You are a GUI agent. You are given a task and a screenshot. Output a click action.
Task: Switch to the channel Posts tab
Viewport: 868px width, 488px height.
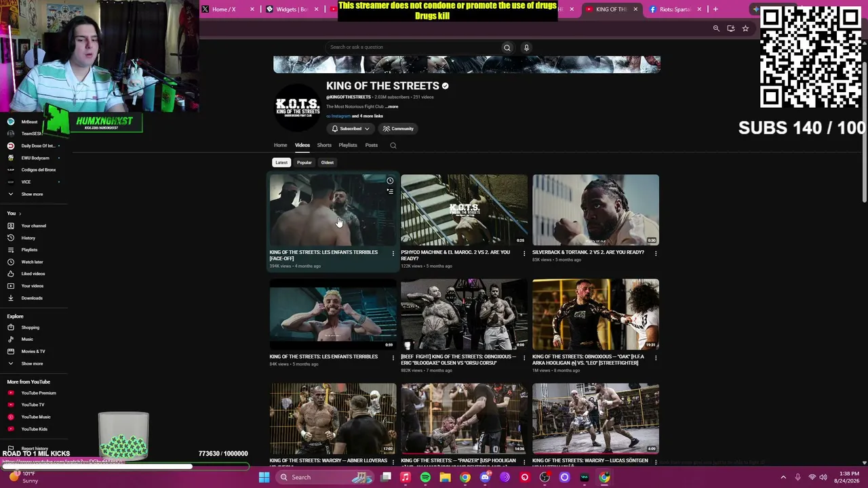(372, 145)
